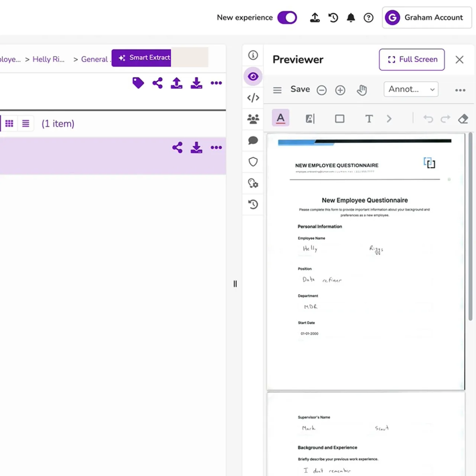Open the shield security sidebar tab

[x=253, y=162]
